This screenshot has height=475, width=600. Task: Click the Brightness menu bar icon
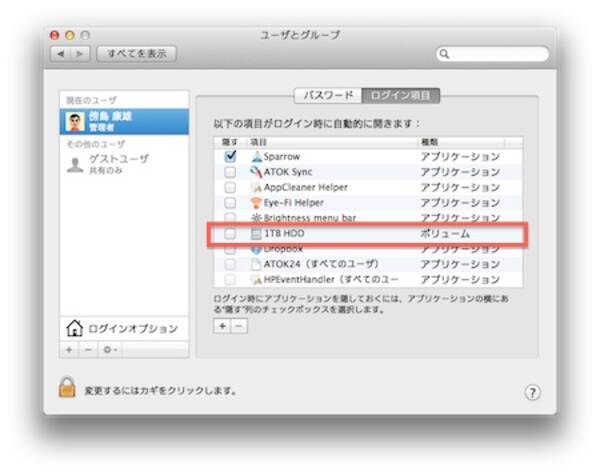point(256,218)
